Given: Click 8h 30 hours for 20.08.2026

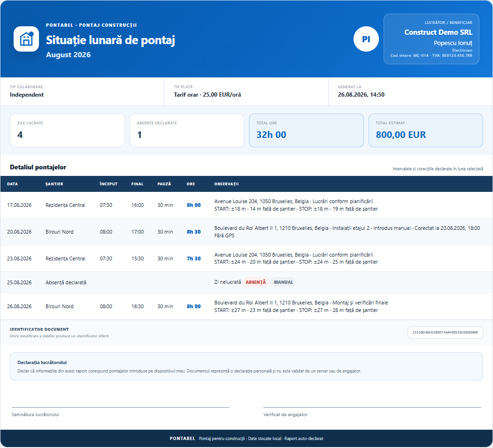Looking at the screenshot, I should (193, 232).
